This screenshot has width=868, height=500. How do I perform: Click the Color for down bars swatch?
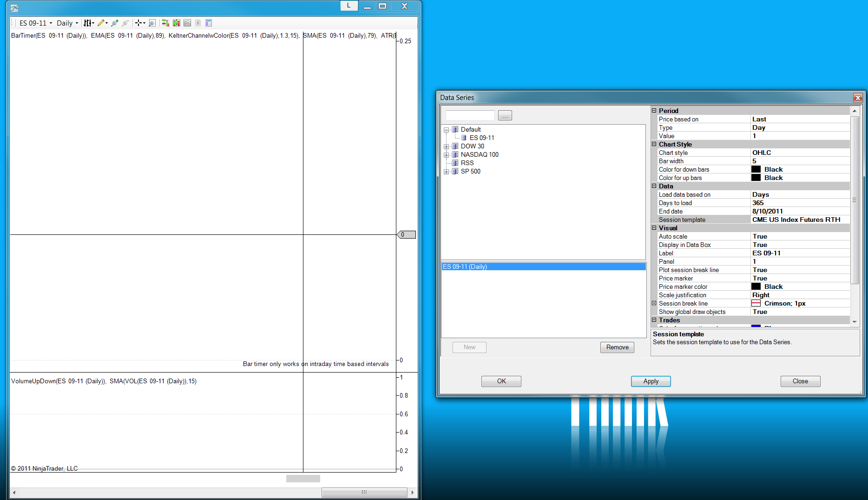[x=756, y=169]
